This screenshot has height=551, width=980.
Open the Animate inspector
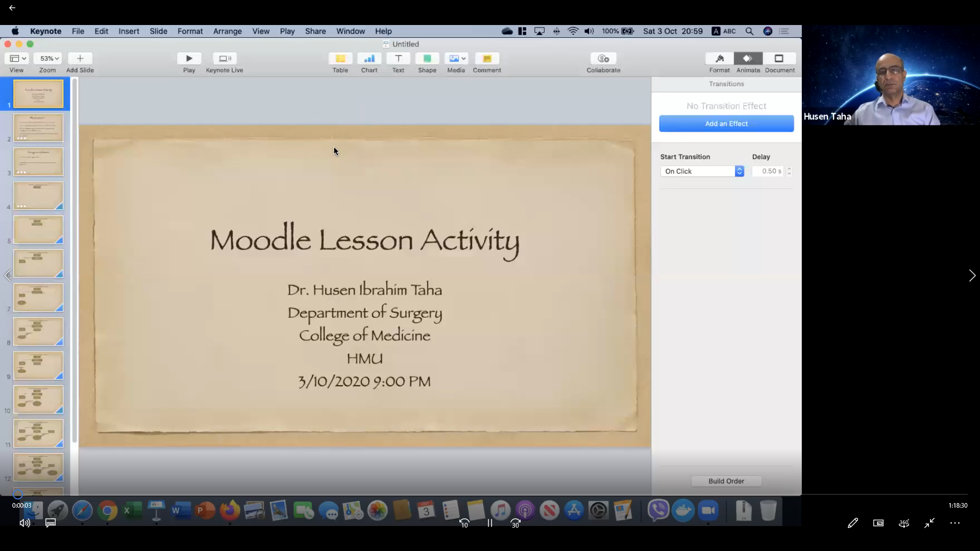pyautogui.click(x=748, y=58)
